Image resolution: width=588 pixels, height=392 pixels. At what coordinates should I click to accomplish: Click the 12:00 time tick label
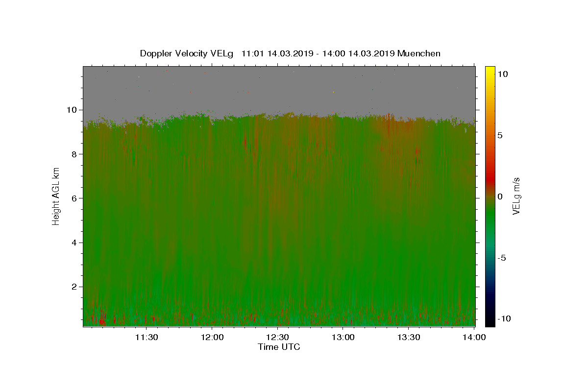coord(212,337)
